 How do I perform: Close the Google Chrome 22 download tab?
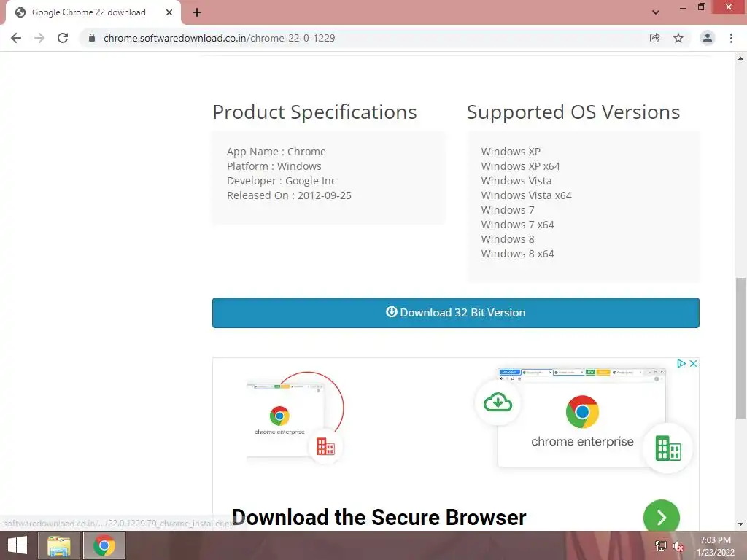169,12
